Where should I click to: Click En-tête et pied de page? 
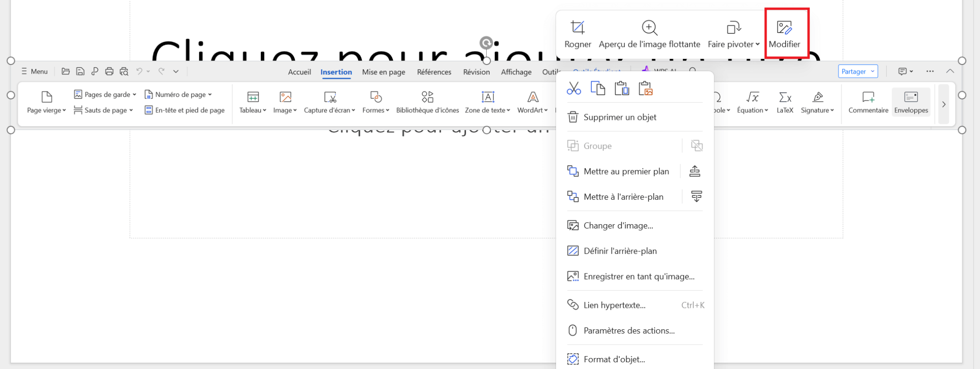[185, 110]
